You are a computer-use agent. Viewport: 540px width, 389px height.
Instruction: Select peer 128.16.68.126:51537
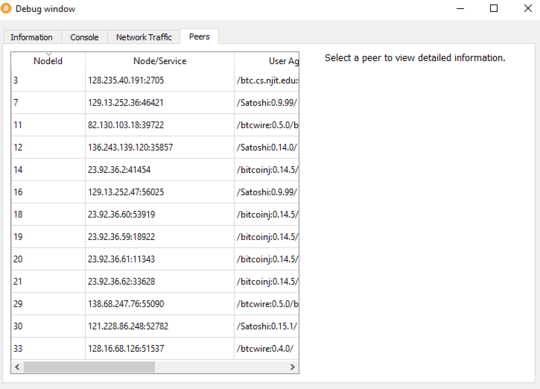160,349
